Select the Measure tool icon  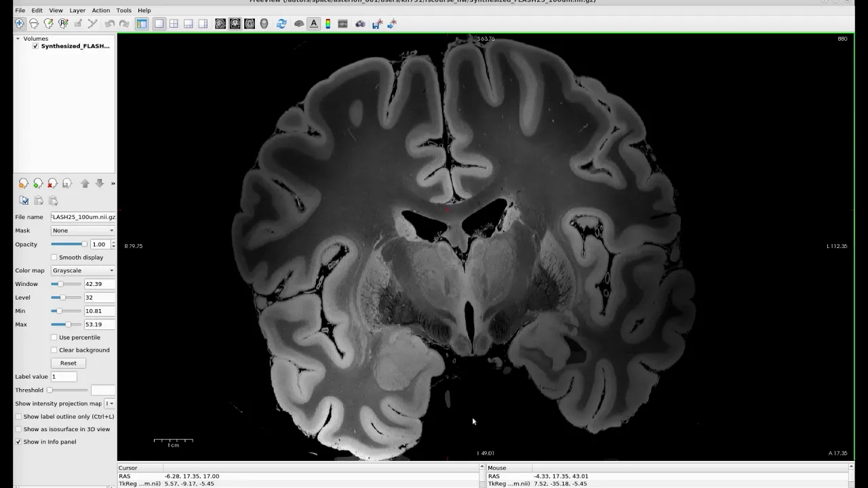pyautogui.click(x=34, y=24)
